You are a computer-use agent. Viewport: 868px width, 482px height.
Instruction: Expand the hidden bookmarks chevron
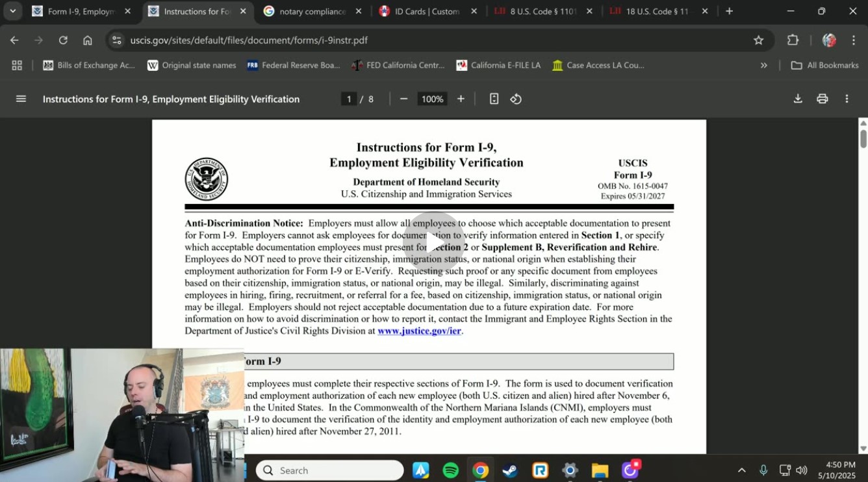(763, 65)
